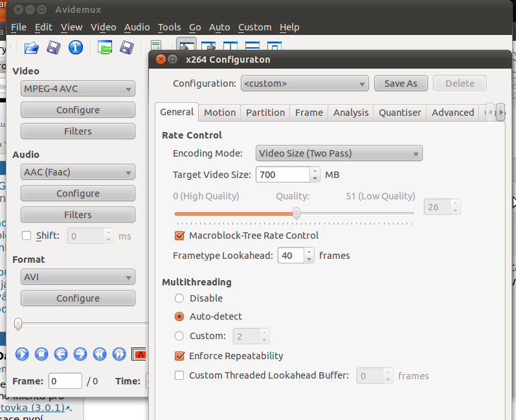Enable the audio Shift checkbox
This screenshot has height=420, width=516.
27,236
